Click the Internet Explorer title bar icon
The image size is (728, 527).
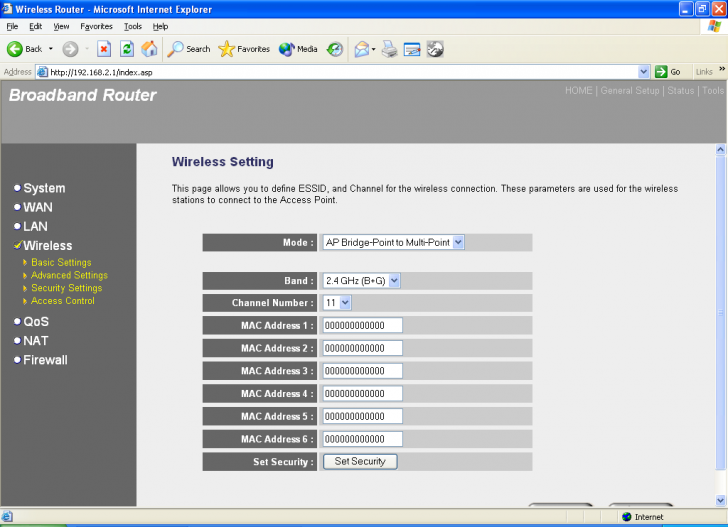[x=6, y=9]
